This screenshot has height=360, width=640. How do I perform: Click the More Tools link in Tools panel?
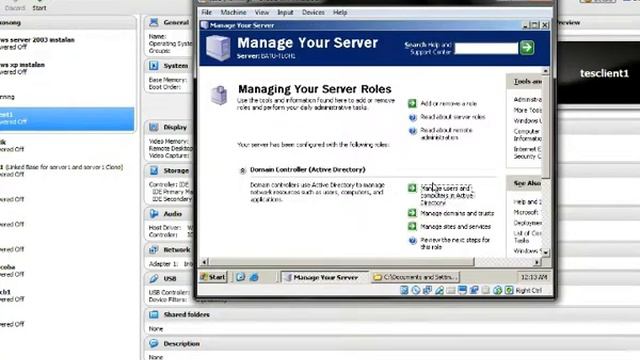click(527, 110)
